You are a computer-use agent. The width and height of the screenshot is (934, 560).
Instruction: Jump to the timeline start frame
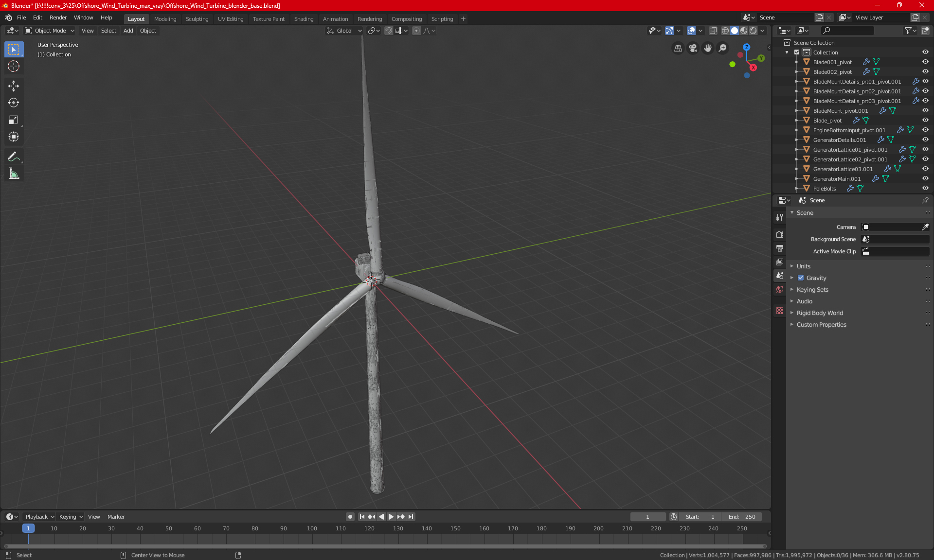click(x=362, y=517)
